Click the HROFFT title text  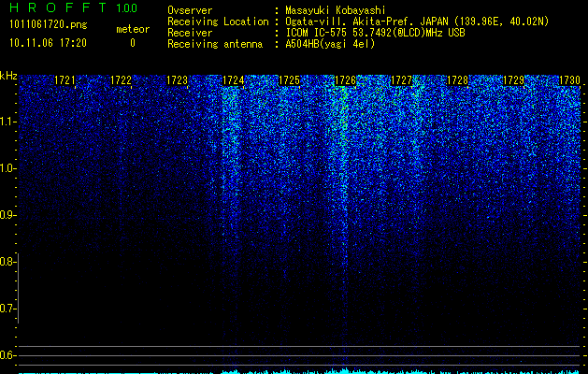tap(58, 7)
